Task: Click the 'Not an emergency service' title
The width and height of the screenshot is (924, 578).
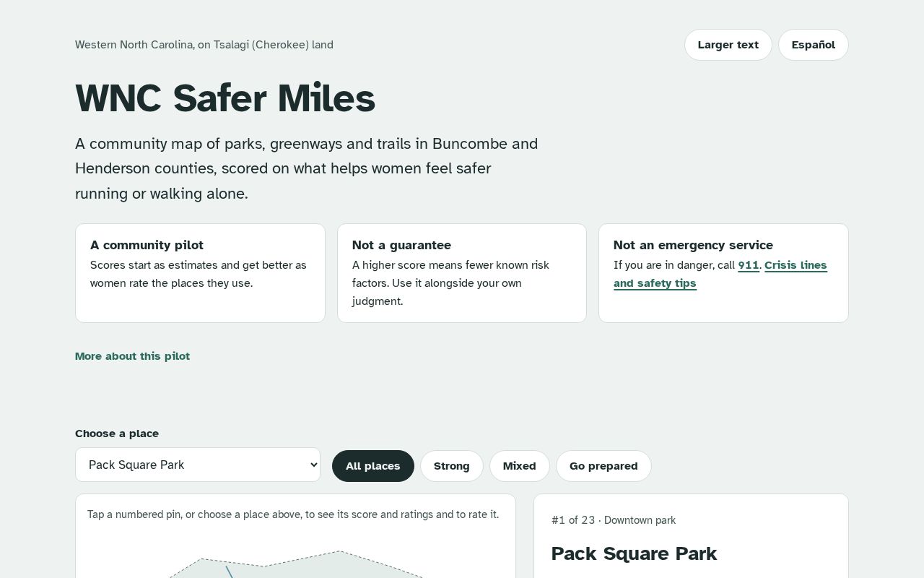Action: click(x=693, y=245)
